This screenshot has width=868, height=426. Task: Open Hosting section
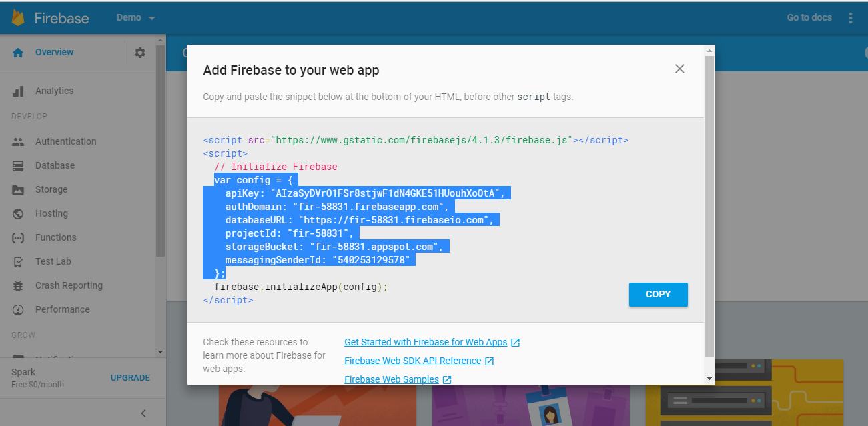[x=52, y=214]
